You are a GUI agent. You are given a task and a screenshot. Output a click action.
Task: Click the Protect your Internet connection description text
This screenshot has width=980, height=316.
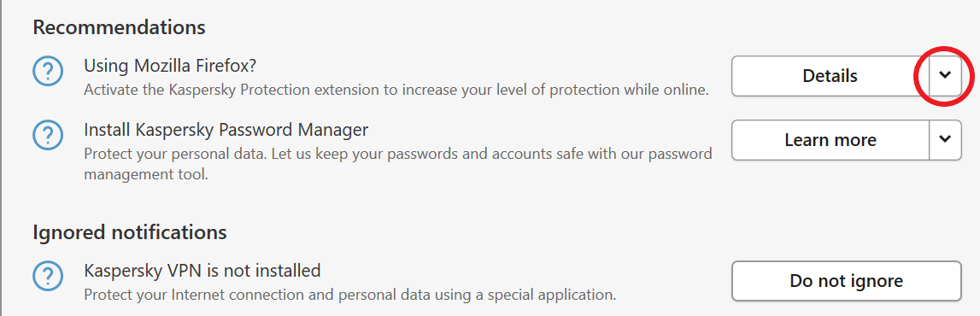(350, 294)
